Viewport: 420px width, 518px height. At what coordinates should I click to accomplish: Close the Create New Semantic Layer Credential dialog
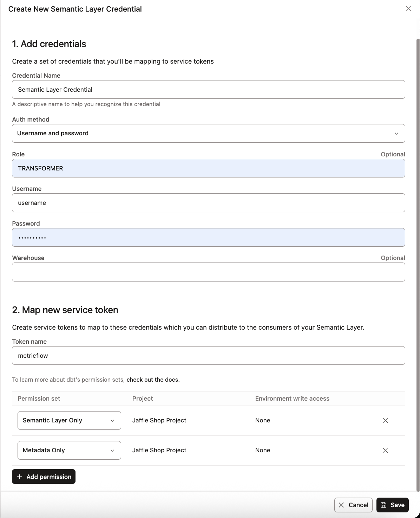click(x=408, y=9)
